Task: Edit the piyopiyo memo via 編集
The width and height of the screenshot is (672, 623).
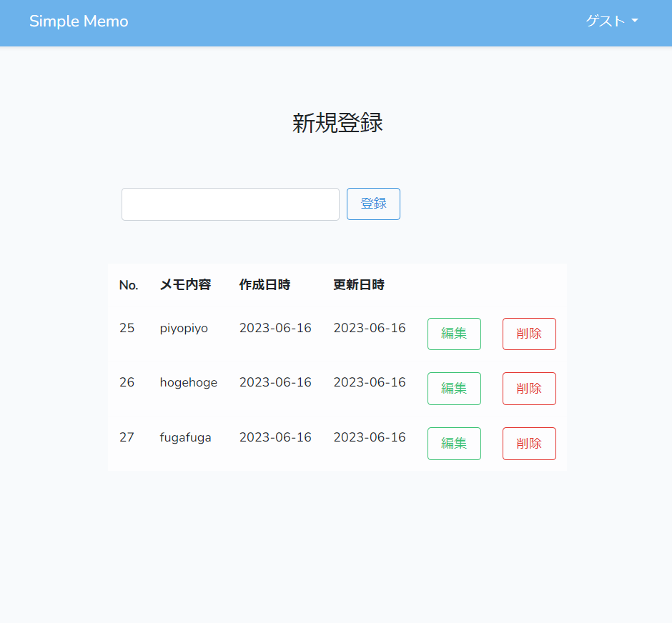Action: (454, 334)
